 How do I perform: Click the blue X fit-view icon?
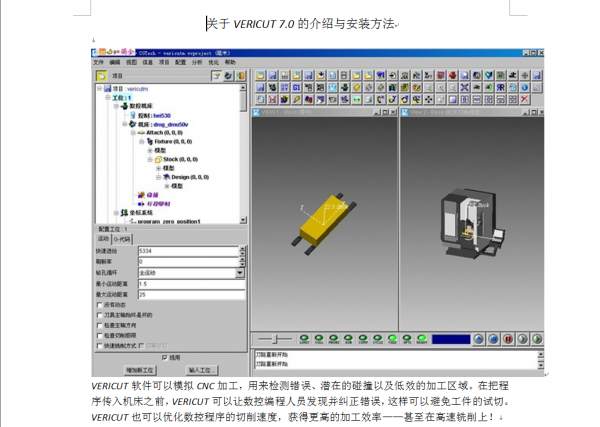pos(464,87)
